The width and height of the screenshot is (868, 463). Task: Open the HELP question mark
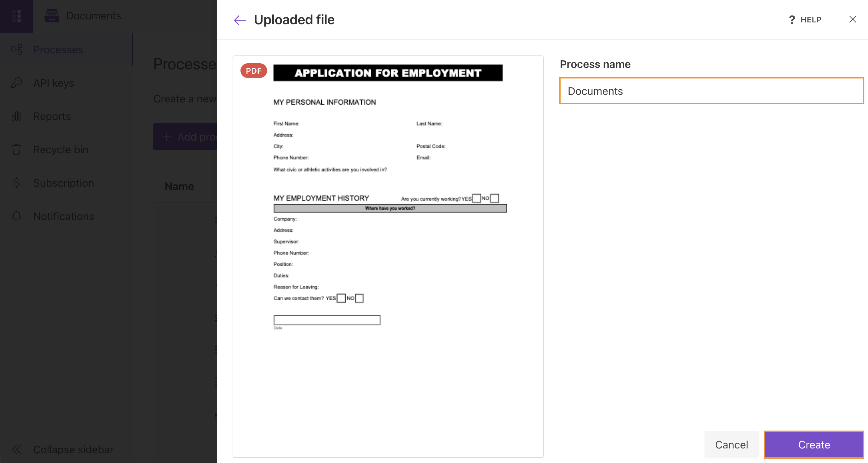792,20
